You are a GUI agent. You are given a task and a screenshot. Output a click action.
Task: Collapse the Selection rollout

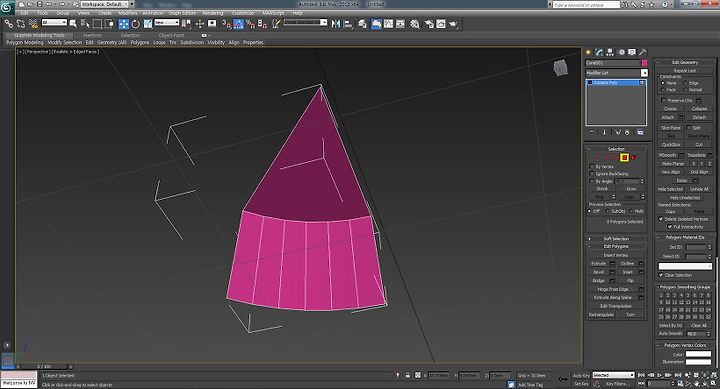589,149
